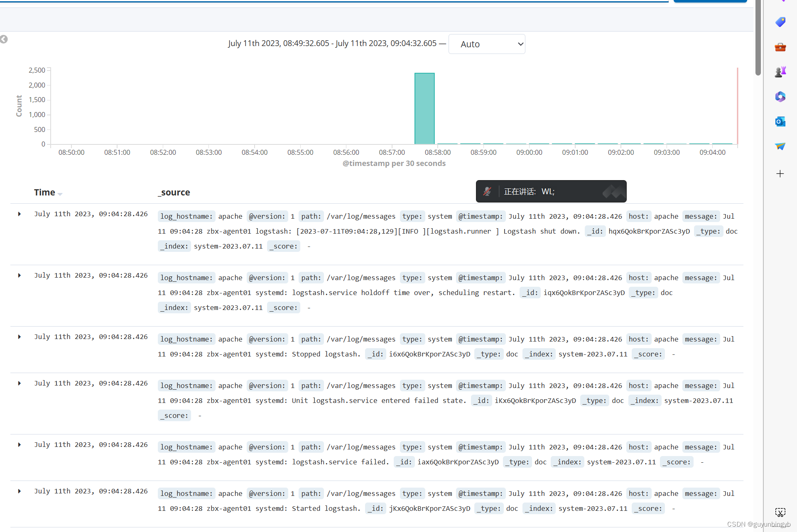This screenshot has height=532, width=797.
Task: Click the id i6x6QokBrKporZASc3yD value
Action: [x=429, y=354]
